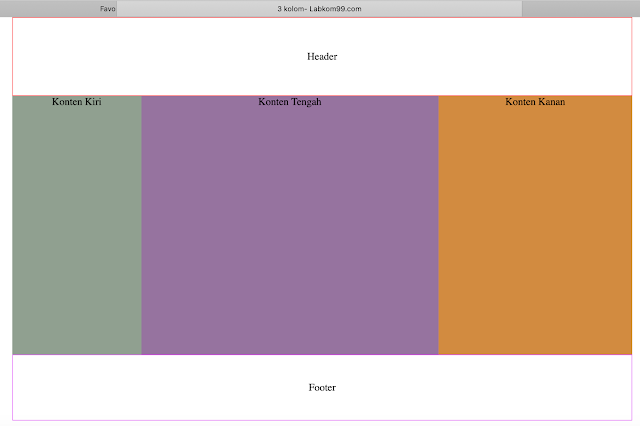Click the 'Konten Kiri' text
Image resolution: width=640 pixels, height=426 pixels.
[x=77, y=102]
